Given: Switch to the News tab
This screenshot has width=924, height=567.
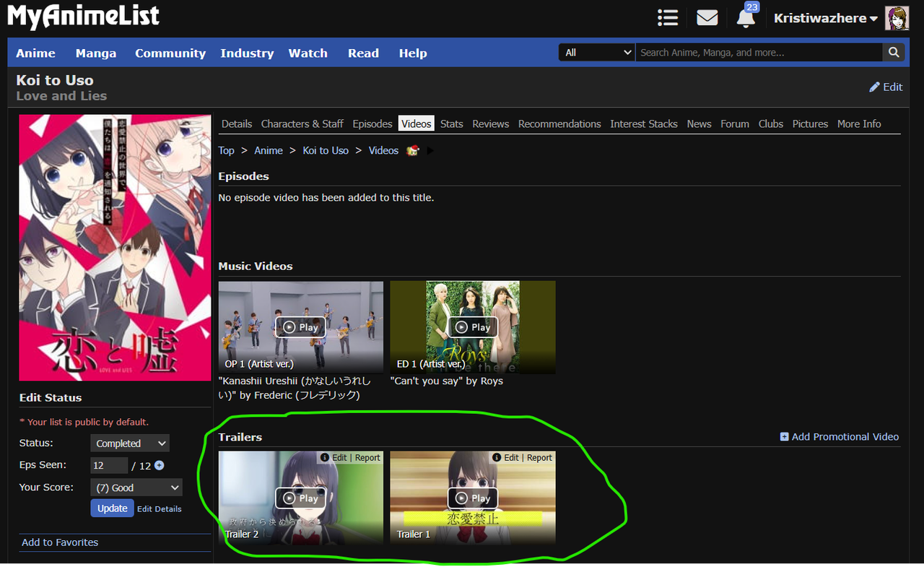Looking at the screenshot, I should (699, 124).
